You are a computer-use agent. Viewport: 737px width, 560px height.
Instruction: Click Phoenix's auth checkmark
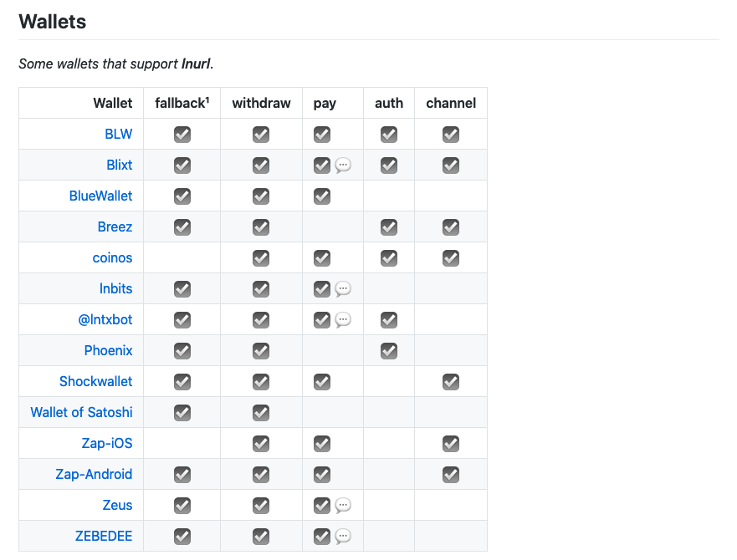point(389,351)
